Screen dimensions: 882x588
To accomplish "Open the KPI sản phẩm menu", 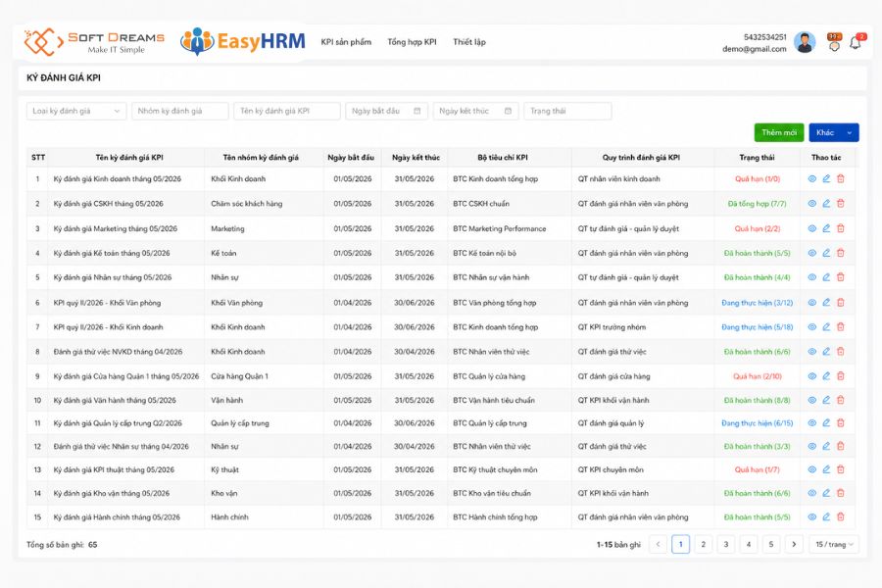I will 346,42.
